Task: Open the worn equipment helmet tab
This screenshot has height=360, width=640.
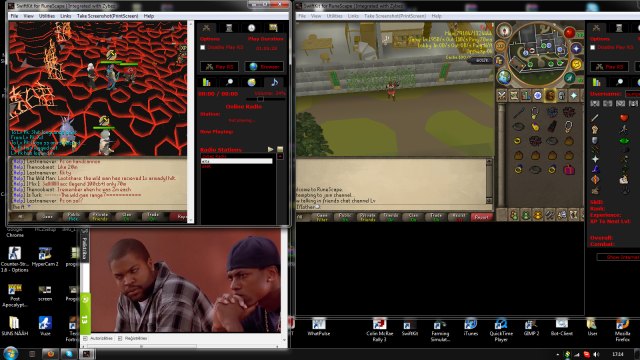Action: [x=562, y=96]
